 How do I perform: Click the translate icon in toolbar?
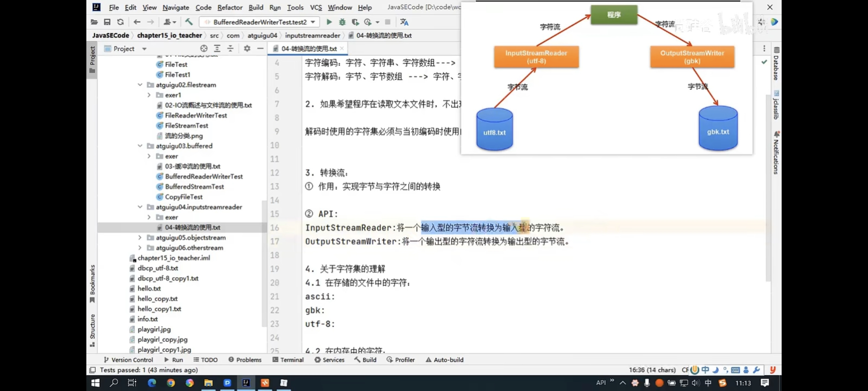(404, 22)
